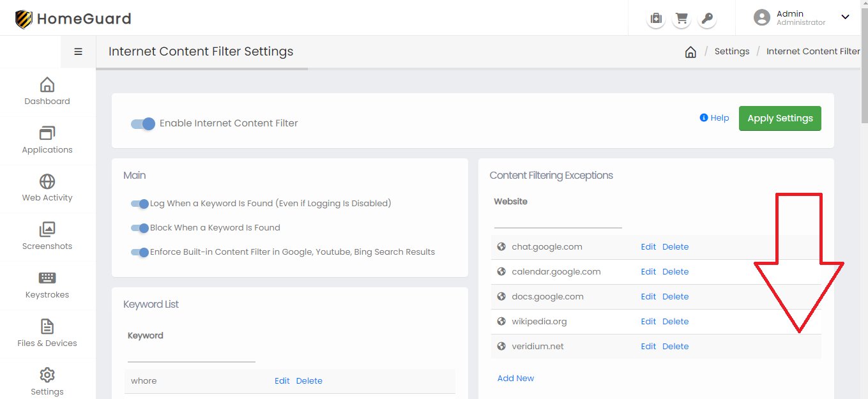Click Internet Content Filter breadcrumb

click(813, 52)
